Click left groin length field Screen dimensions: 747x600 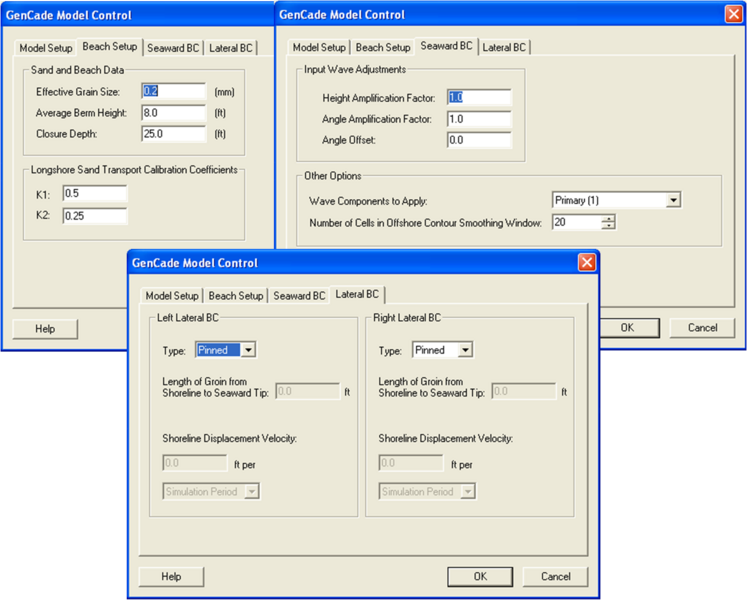(x=308, y=391)
